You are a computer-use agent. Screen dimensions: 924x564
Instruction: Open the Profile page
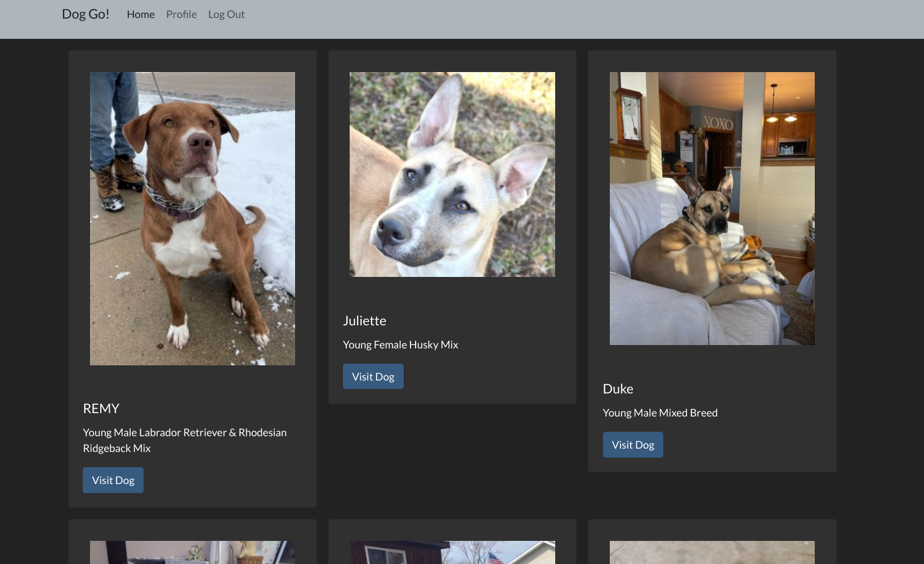[181, 14]
